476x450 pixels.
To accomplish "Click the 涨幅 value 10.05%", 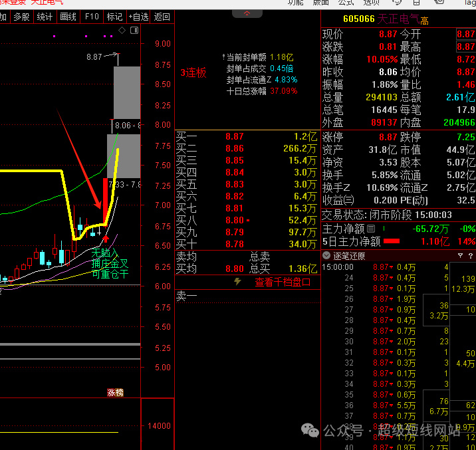I will click(382, 59).
